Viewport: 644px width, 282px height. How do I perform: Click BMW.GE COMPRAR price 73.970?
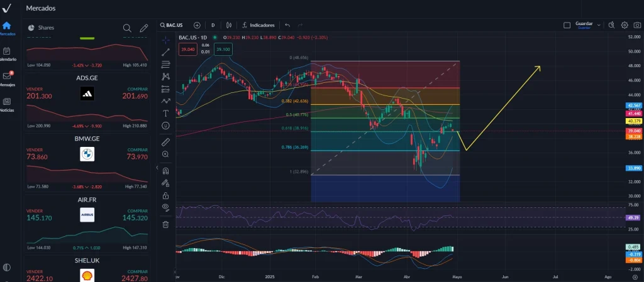click(136, 158)
